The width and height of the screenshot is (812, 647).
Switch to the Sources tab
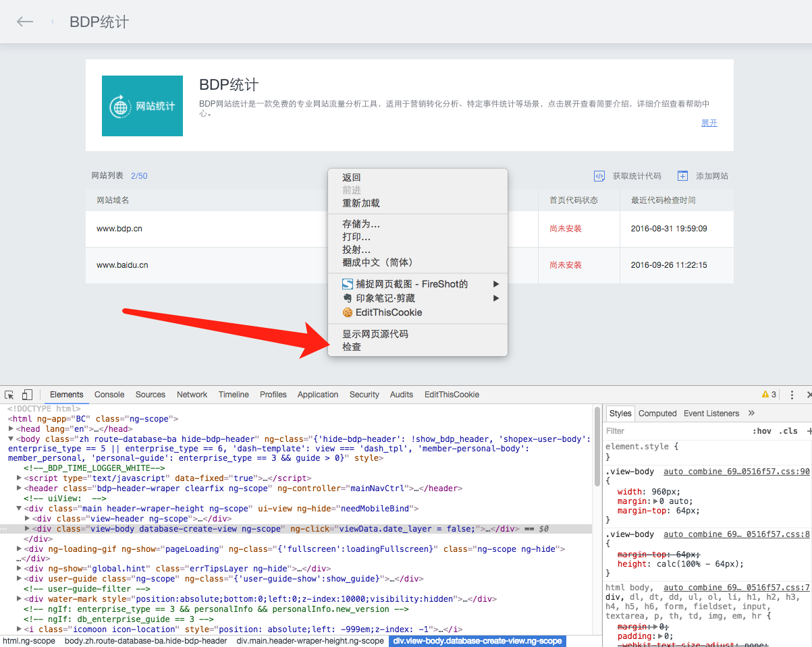tap(151, 395)
